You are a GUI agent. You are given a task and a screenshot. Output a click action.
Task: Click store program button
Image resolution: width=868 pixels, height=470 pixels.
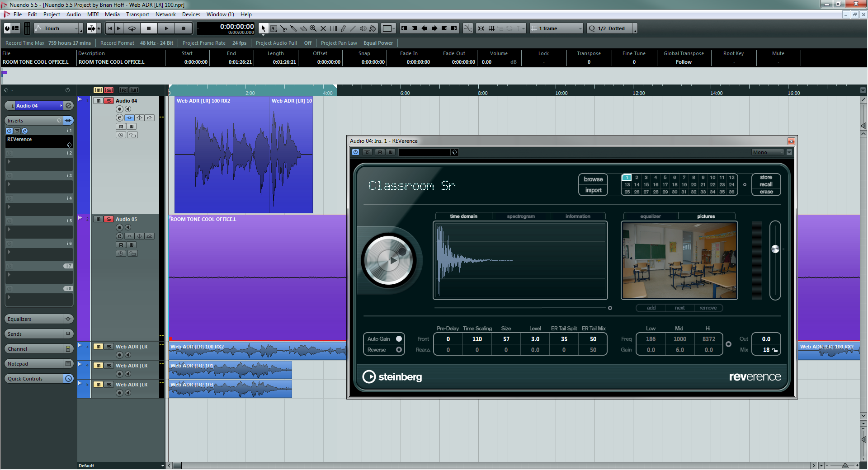(x=766, y=177)
